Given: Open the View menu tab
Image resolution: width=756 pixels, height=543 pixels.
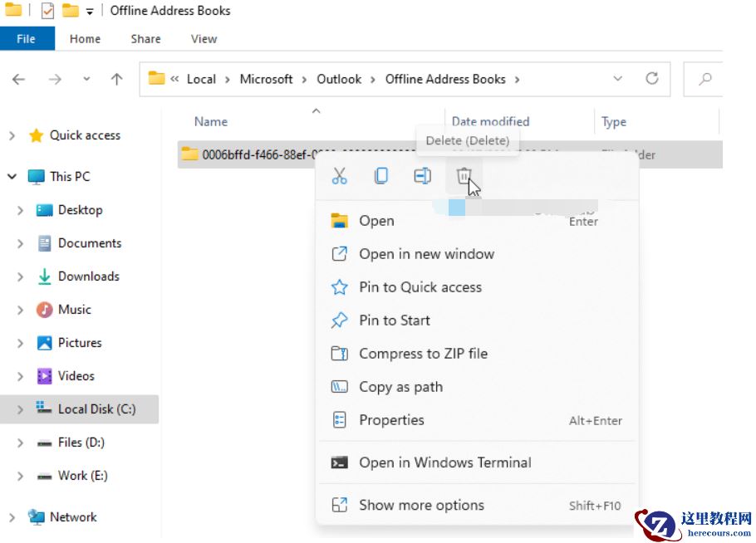Looking at the screenshot, I should point(204,38).
